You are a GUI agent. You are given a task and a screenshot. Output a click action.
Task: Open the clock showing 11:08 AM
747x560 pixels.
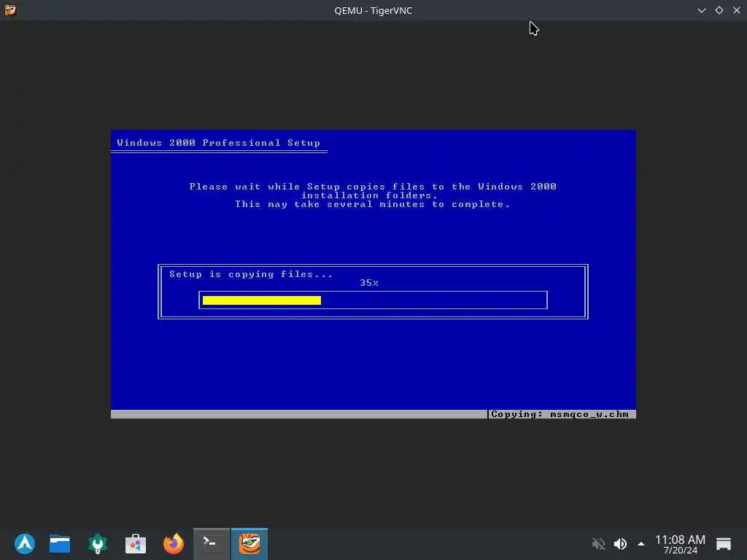tap(680, 544)
